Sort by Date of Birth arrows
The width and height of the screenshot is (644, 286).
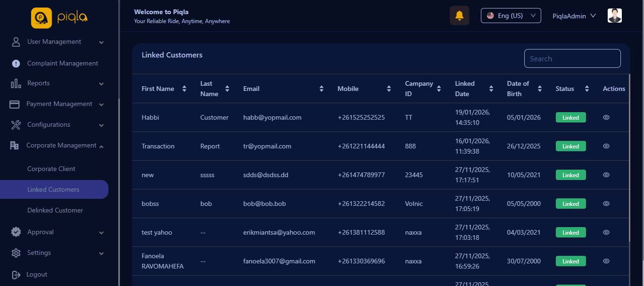[540, 89]
